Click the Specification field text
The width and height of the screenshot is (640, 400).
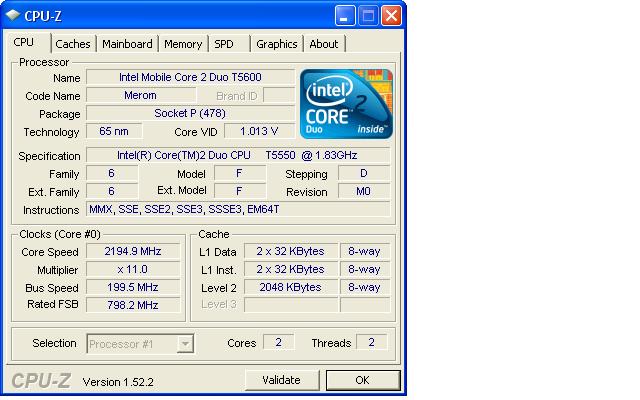click(x=238, y=156)
